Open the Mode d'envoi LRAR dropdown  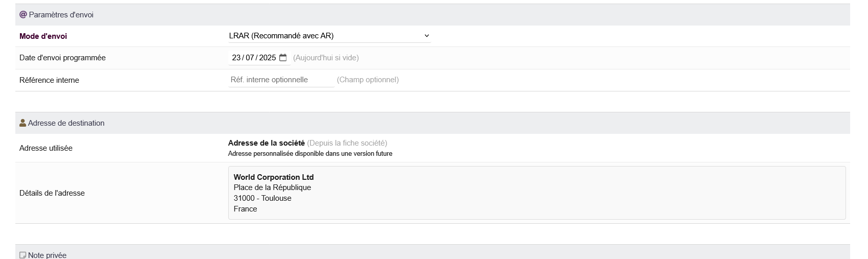point(329,36)
